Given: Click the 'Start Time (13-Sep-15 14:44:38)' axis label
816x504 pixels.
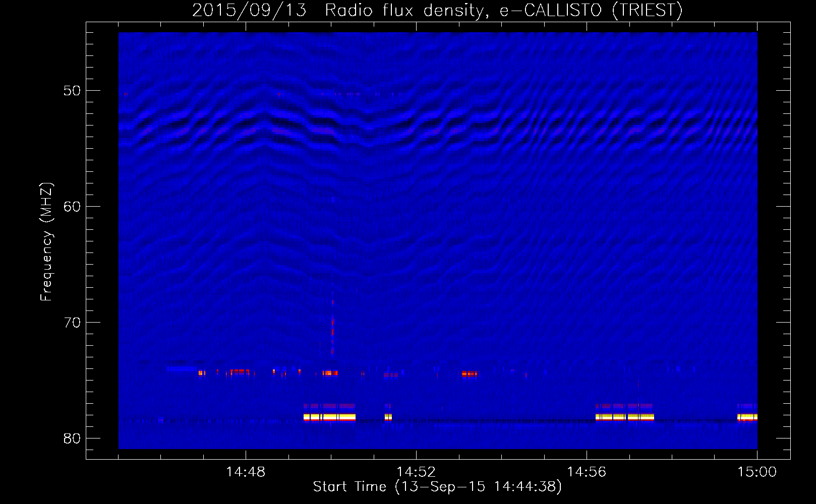Looking at the screenshot, I should coord(437,487).
